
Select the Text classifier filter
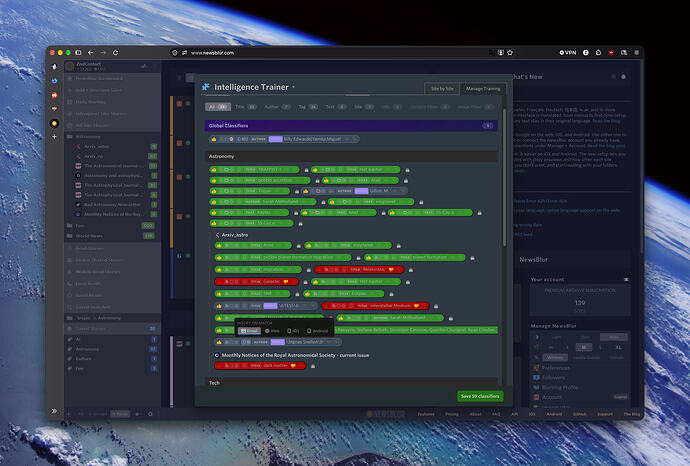click(x=336, y=107)
